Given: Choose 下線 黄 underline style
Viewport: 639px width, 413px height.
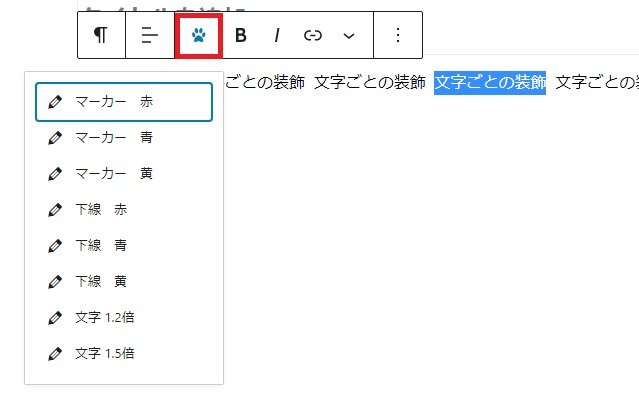Looking at the screenshot, I should 101,281.
